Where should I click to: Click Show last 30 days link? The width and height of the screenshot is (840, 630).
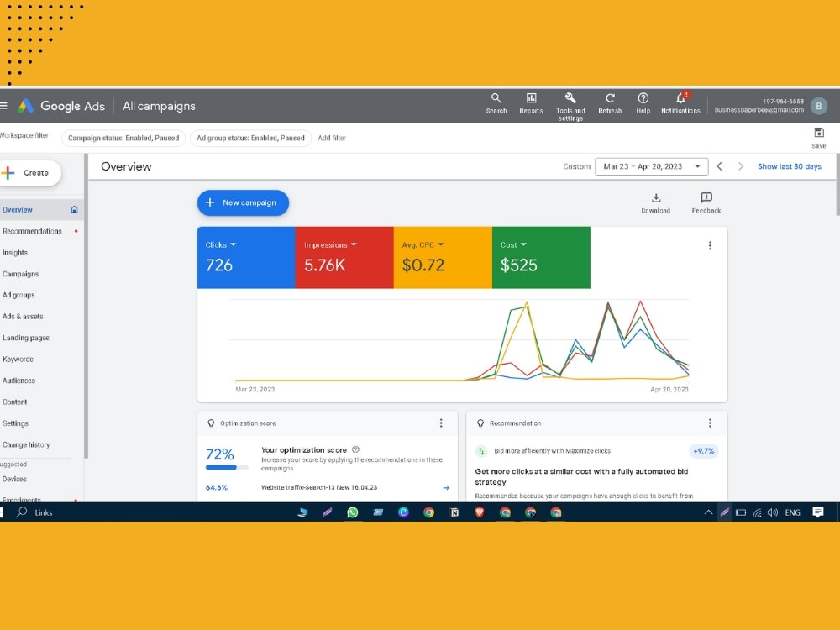[x=789, y=166]
